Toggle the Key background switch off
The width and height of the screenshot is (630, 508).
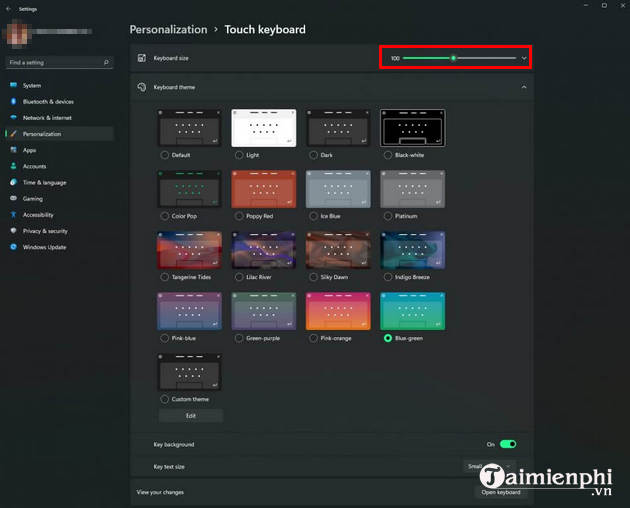508,444
